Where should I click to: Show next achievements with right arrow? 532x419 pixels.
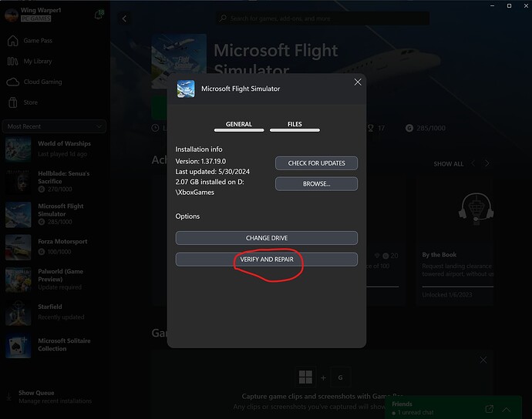click(x=487, y=163)
